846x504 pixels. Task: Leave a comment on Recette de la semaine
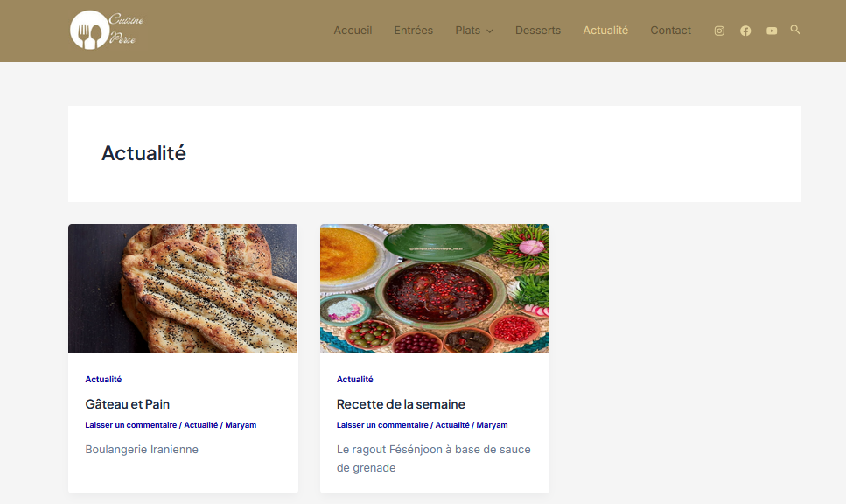coord(382,425)
